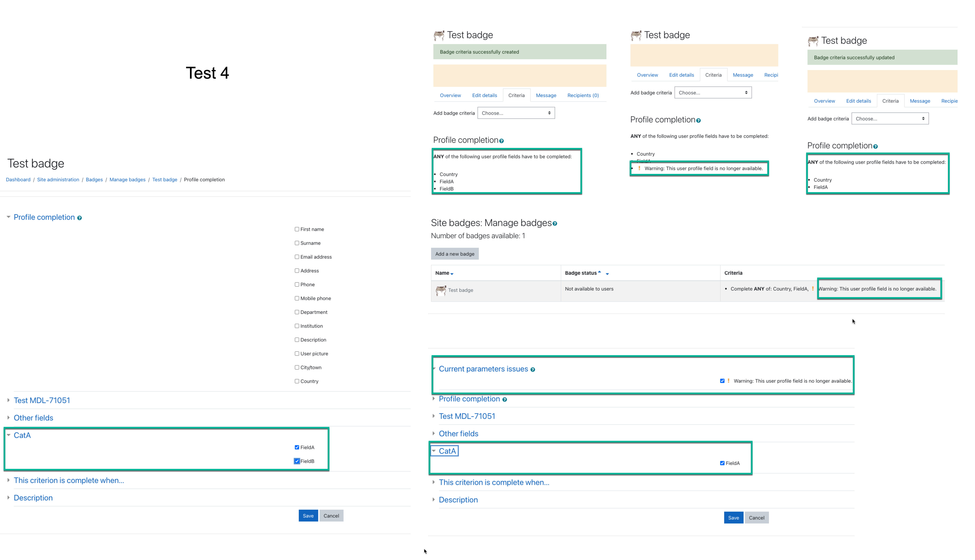Check the Department checkbox
The width and height of the screenshot is (975, 560).
[297, 312]
